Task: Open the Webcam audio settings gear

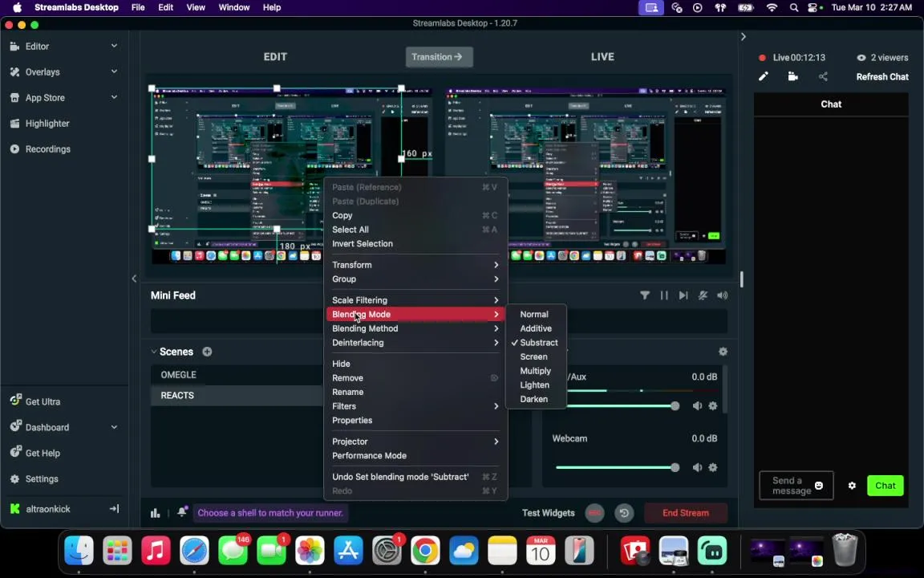Action: (713, 467)
